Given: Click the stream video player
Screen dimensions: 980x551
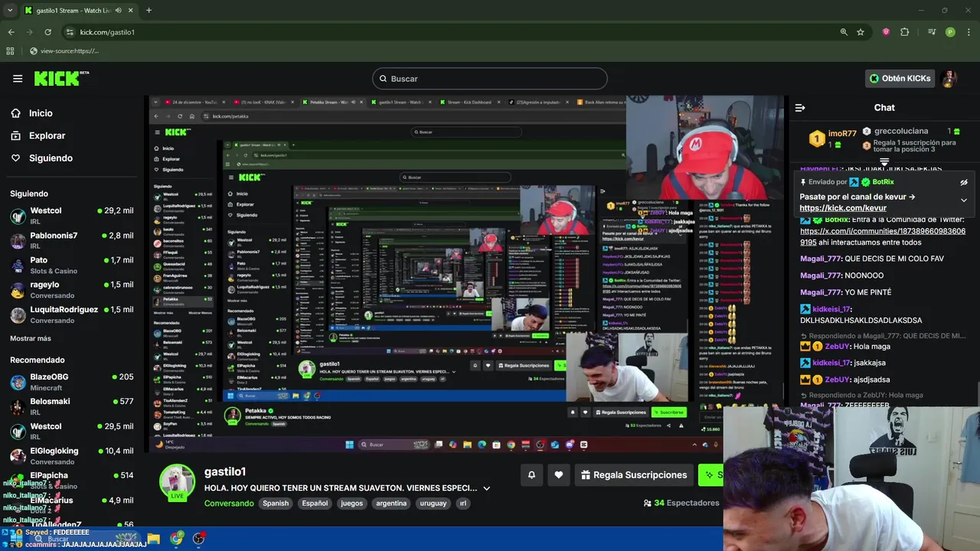Looking at the screenshot, I should [x=465, y=274].
